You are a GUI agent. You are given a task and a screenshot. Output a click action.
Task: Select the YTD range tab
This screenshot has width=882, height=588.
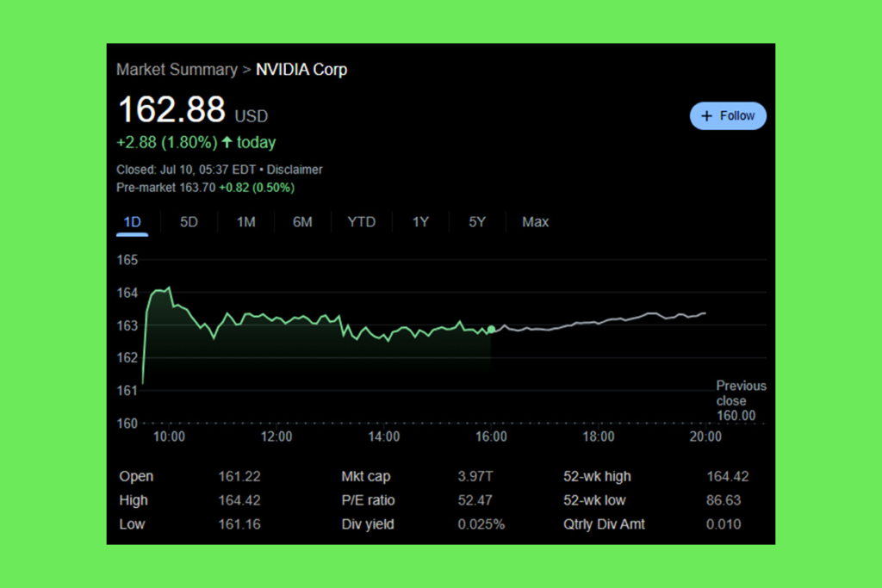click(362, 222)
